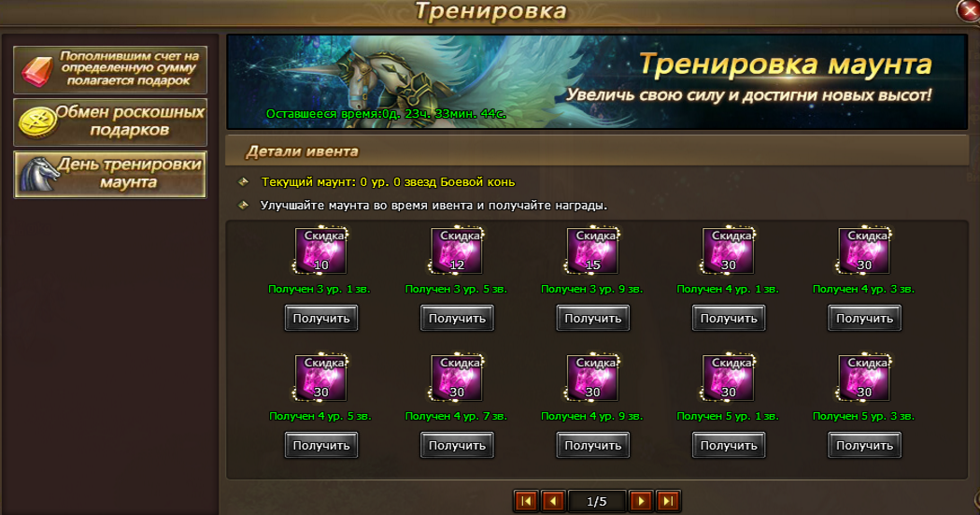Click the discount crystal icon labeled 10
Screen dimensions: 980x515
tap(320, 250)
